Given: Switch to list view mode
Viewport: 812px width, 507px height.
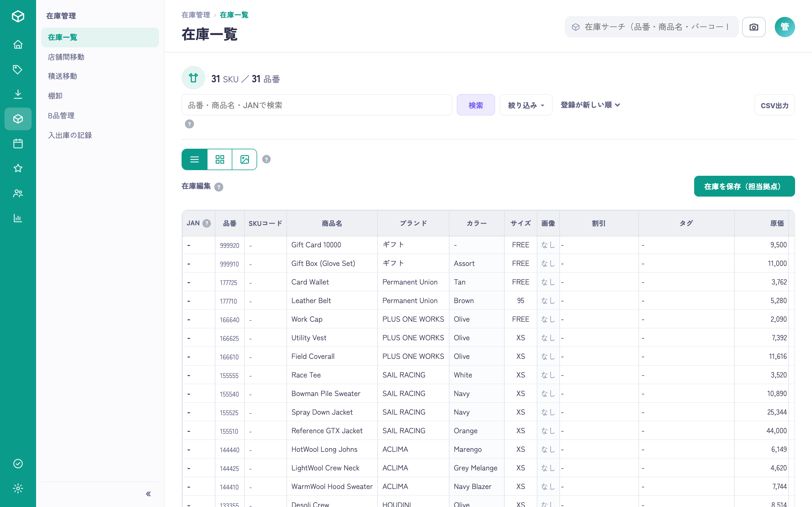Looking at the screenshot, I should tap(195, 159).
